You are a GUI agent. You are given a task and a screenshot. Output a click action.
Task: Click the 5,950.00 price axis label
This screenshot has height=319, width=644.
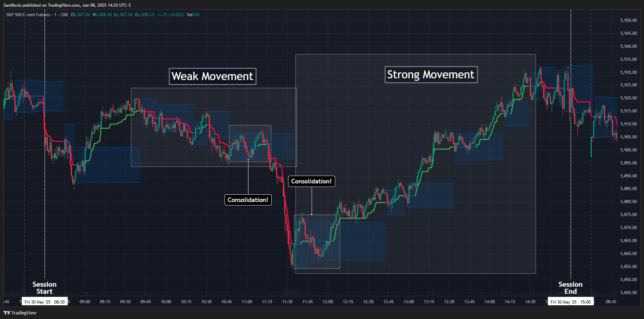[629, 20]
